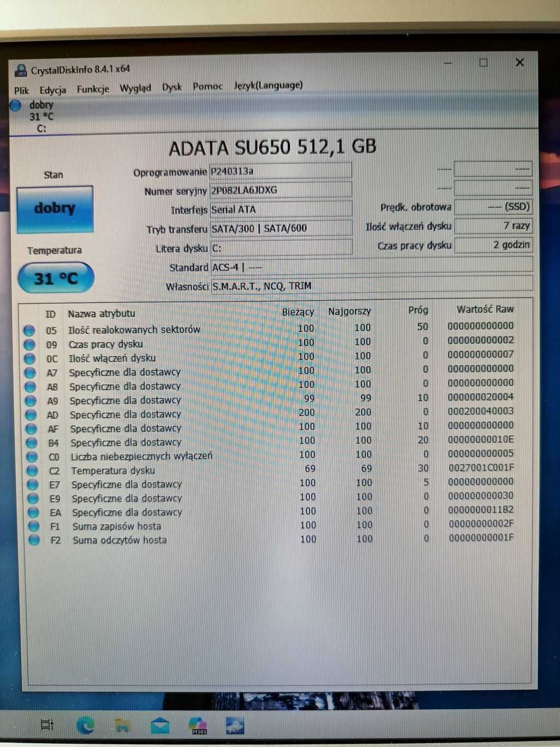This screenshot has height=747, width=560.
Task: Click raw value 000200040003
Action: [x=481, y=411]
